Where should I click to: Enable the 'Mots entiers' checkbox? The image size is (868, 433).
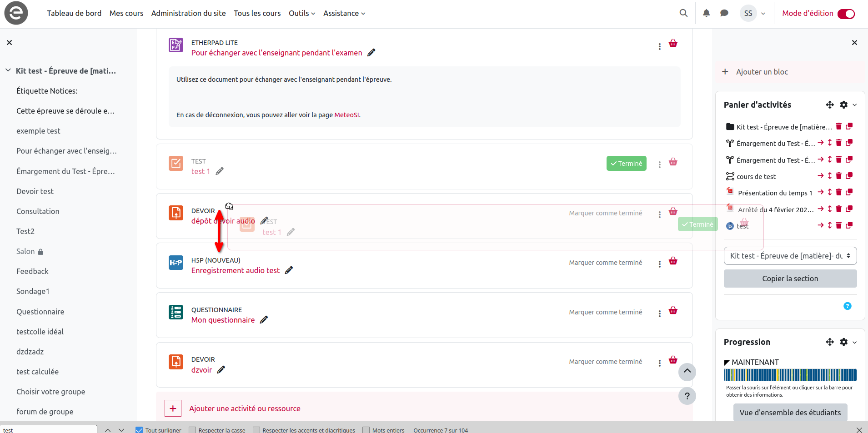[366, 430]
